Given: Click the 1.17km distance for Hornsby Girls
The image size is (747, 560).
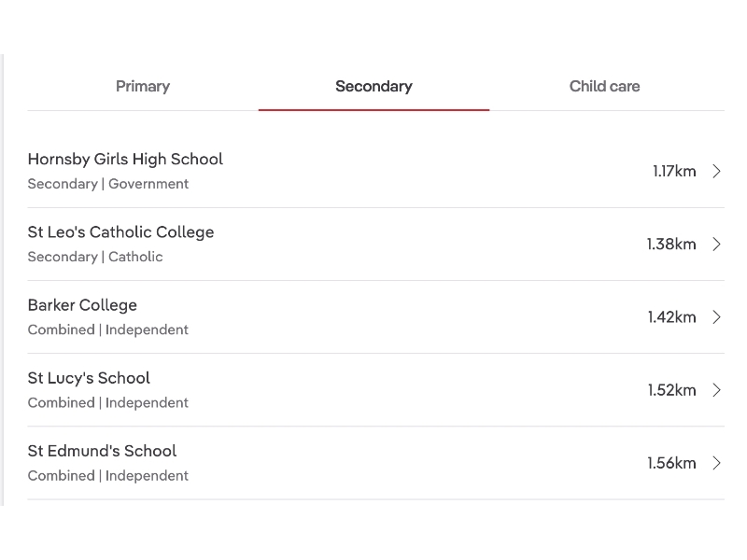Looking at the screenshot, I should pyautogui.click(x=674, y=171).
